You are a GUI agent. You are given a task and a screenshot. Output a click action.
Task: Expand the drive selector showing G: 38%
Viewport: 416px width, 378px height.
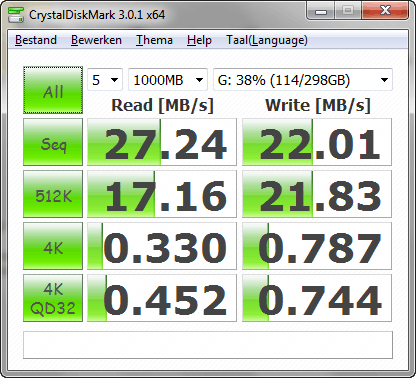click(x=303, y=80)
